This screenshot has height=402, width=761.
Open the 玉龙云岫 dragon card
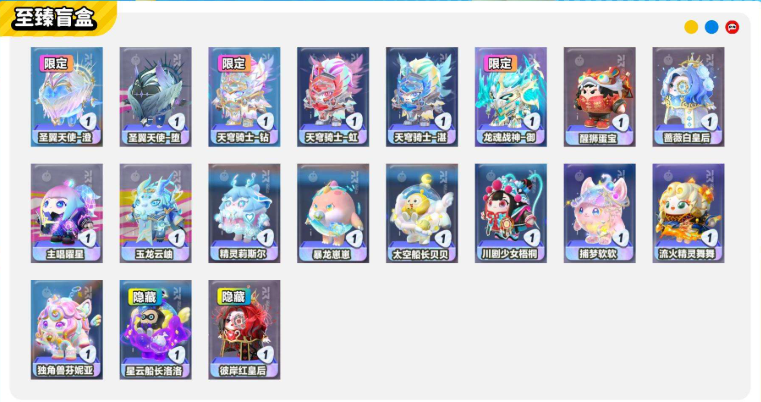(x=155, y=213)
